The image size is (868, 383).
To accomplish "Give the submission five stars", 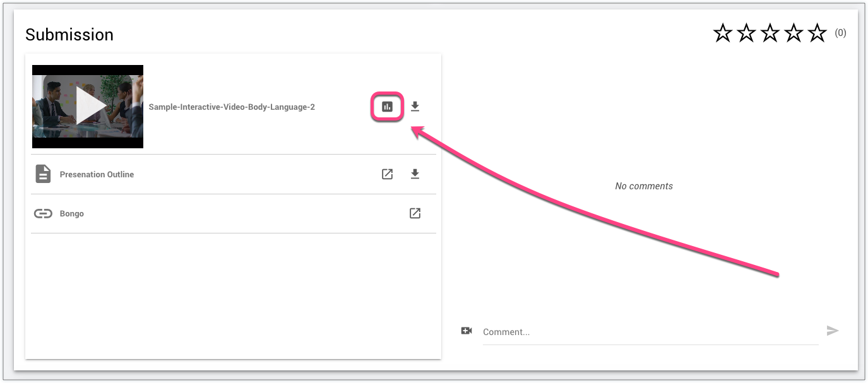I will (x=817, y=33).
